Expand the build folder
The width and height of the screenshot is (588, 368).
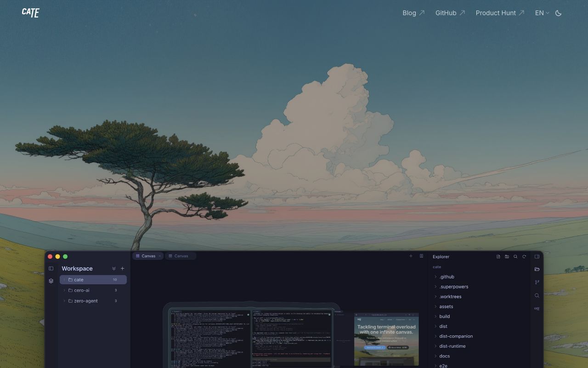(435, 316)
